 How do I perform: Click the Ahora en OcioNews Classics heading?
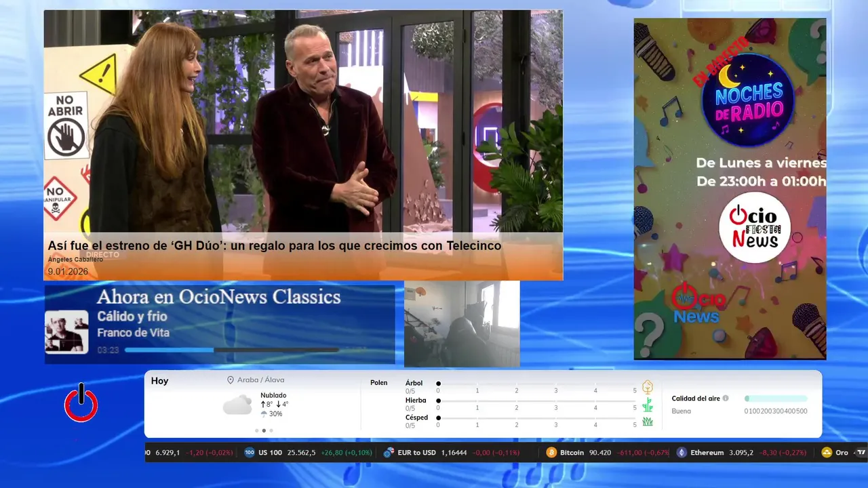[218, 297]
